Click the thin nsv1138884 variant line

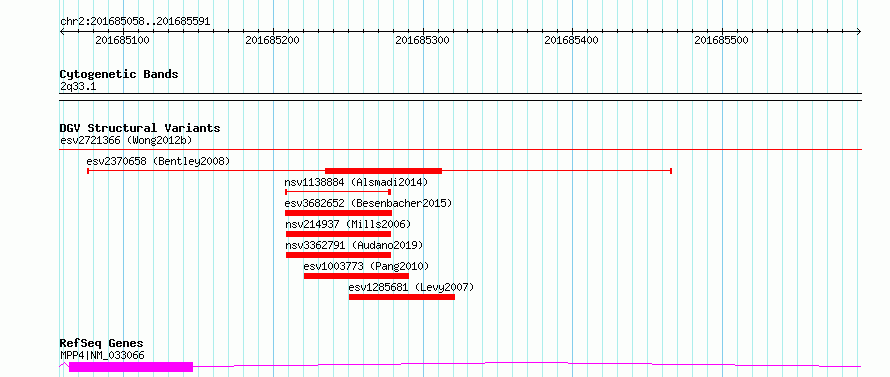click(338, 192)
